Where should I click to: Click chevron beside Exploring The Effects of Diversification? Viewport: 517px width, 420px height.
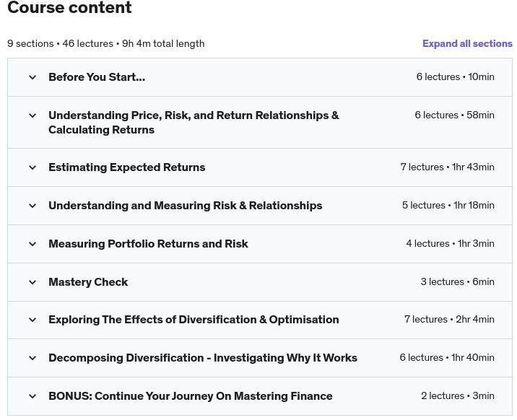(x=32, y=320)
